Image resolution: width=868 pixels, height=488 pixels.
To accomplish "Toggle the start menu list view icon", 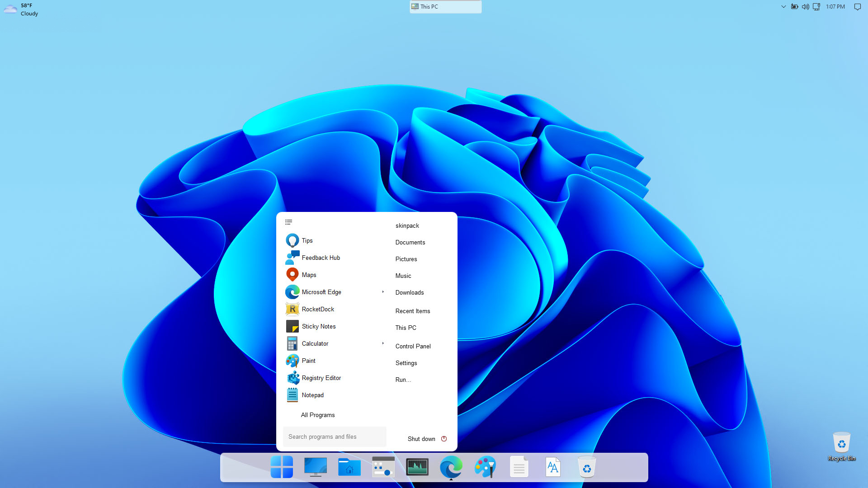I will click(x=288, y=222).
